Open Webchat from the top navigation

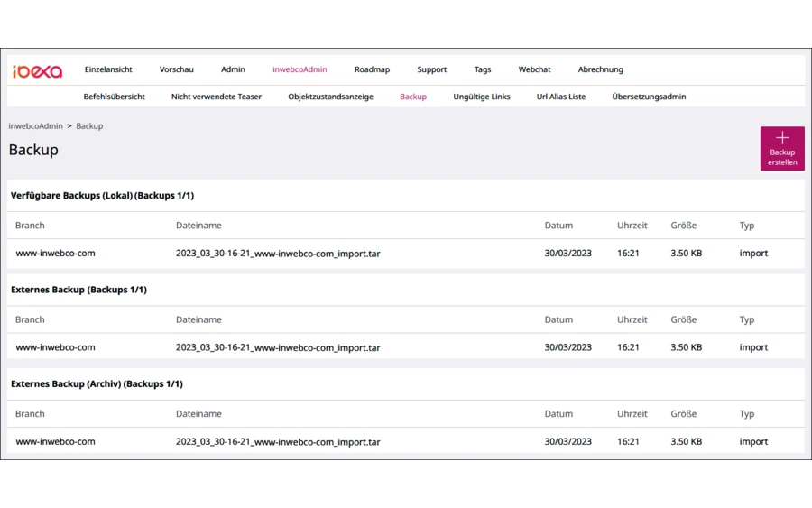tap(534, 69)
